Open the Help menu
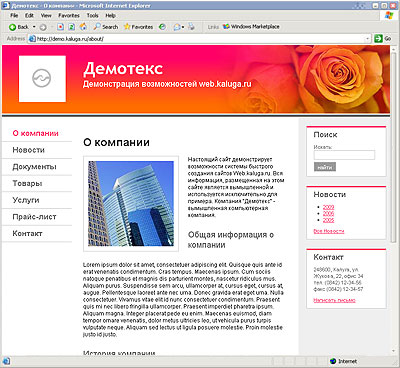 110,15
